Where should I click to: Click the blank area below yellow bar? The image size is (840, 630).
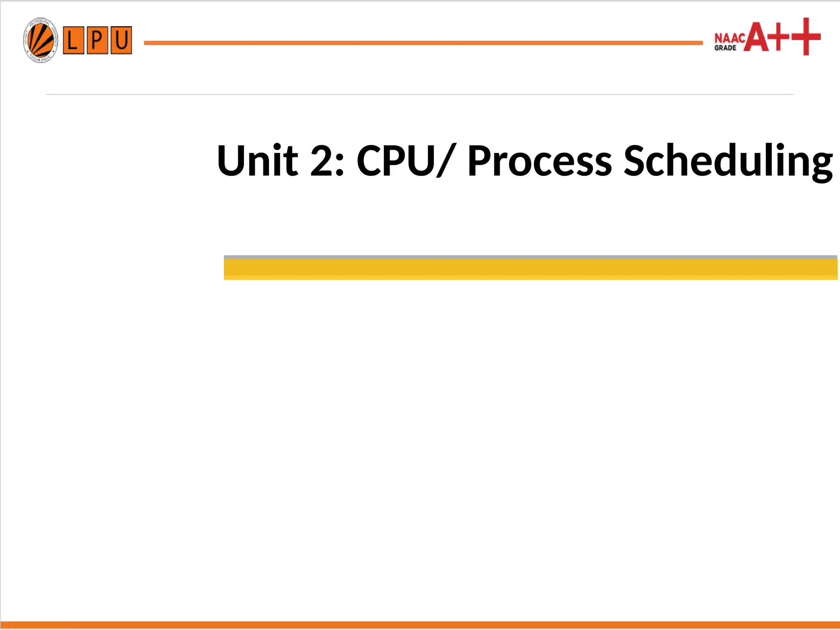click(420, 451)
